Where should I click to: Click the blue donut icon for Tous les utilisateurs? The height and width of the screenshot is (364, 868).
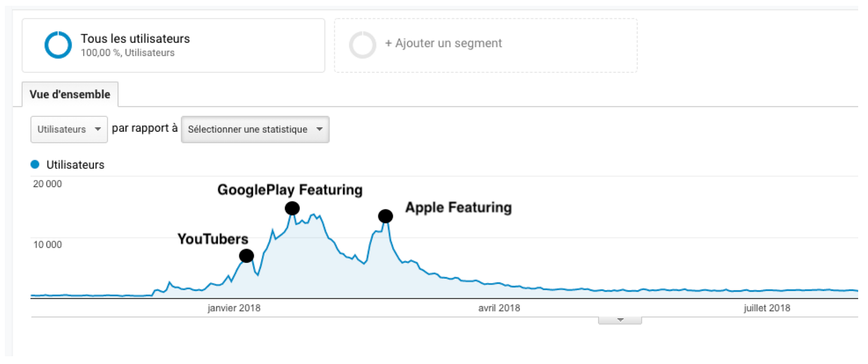pyautogui.click(x=58, y=45)
